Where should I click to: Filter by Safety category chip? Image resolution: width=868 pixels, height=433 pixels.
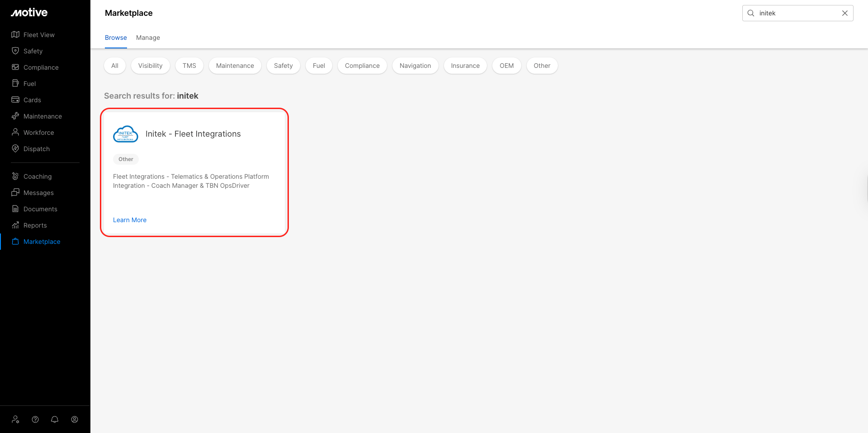tap(283, 66)
